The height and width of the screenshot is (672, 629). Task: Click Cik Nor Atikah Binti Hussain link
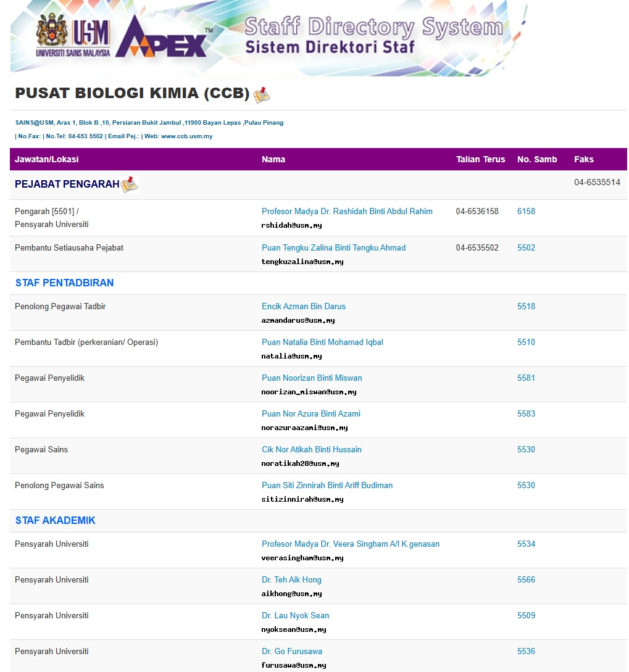pyautogui.click(x=312, y=450)
